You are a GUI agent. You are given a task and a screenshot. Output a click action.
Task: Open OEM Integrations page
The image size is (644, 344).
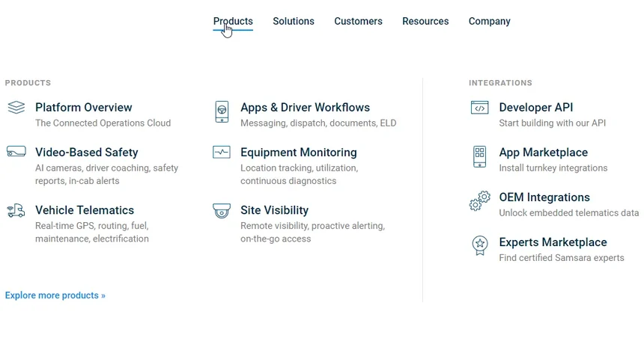click(544, 197)
